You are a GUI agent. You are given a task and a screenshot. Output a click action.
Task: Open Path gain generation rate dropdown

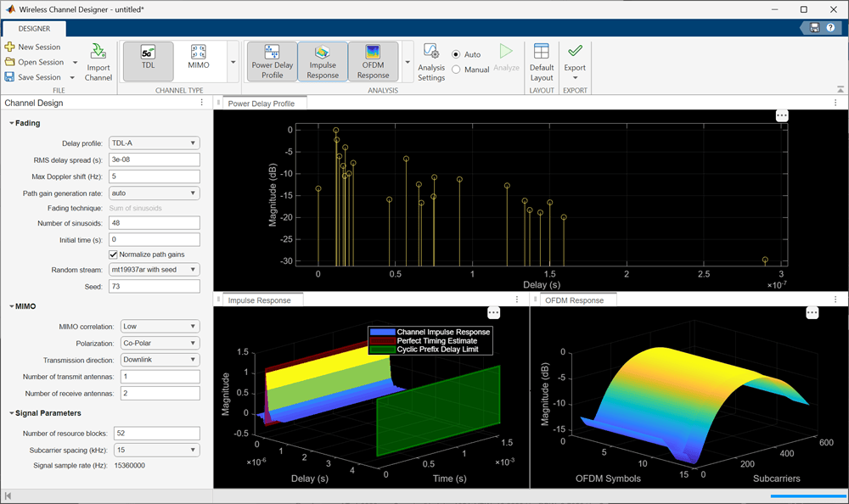click(x=155, y=193)
